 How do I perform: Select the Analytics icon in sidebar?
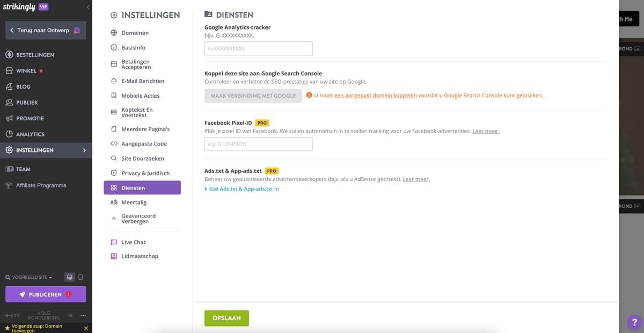8,134
